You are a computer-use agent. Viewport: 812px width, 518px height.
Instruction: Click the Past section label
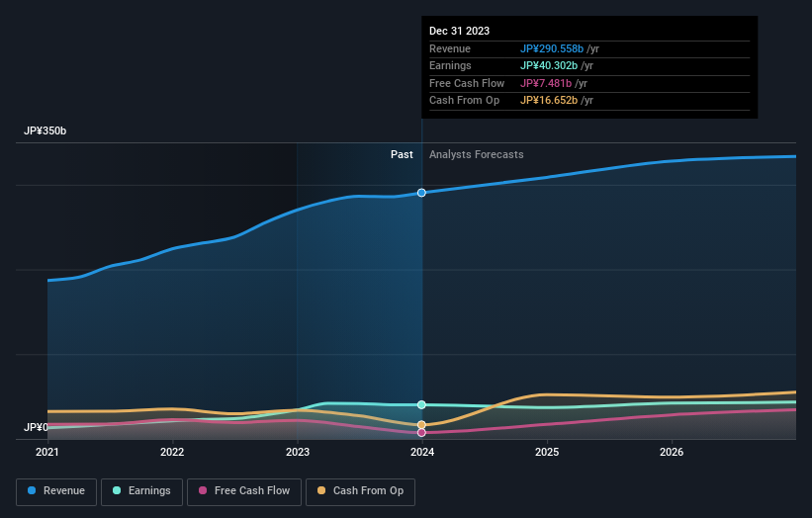tap(402, 154)
